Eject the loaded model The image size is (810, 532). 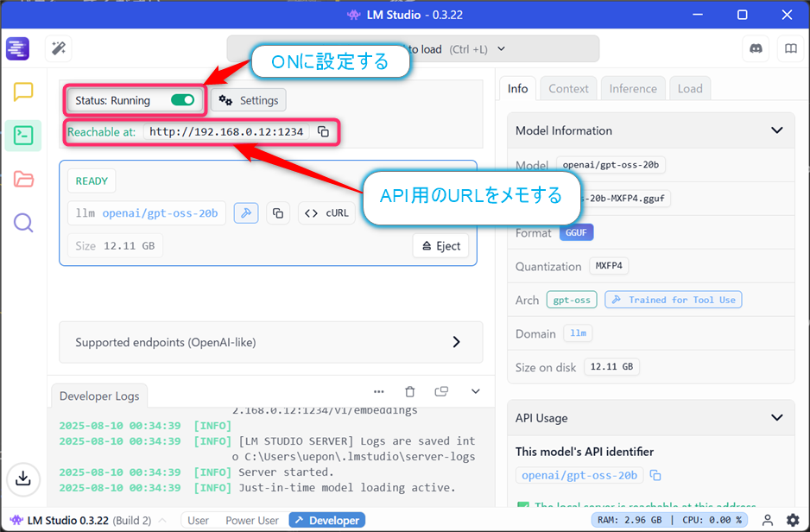[x=441, y=246]
